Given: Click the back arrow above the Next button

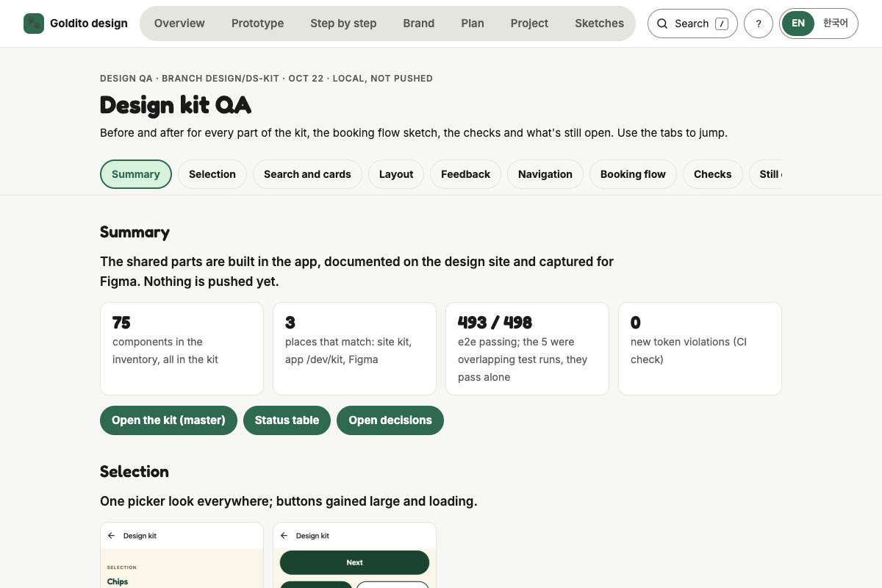Looking at the screenshot, I should (x=284, y=536).
